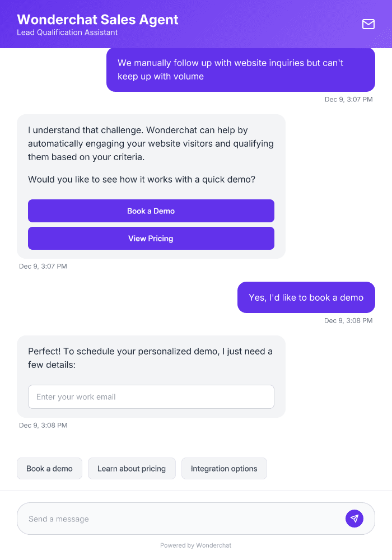
Task: Click the work email input field
Action: click(151, 396)
